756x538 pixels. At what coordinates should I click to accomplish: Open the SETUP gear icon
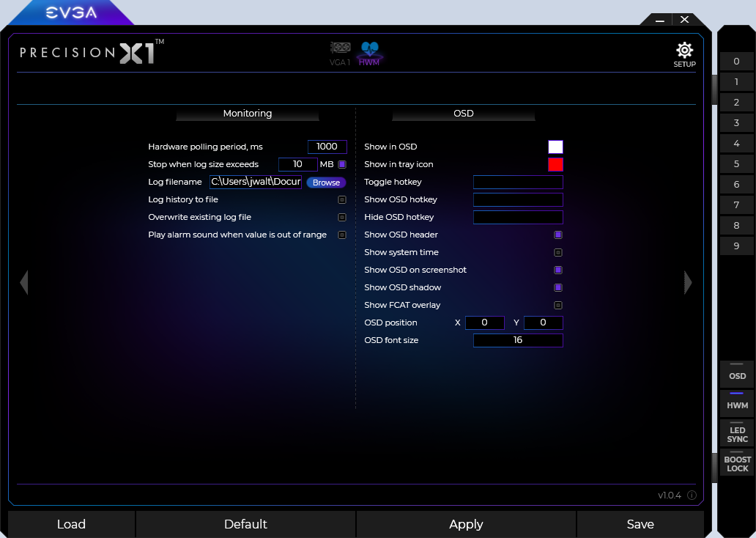pos(684,54)
